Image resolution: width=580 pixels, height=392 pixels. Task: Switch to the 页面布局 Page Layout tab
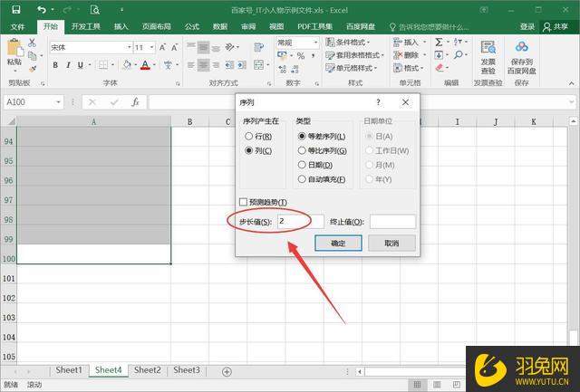pyautogui.click(x=157, y=26)
